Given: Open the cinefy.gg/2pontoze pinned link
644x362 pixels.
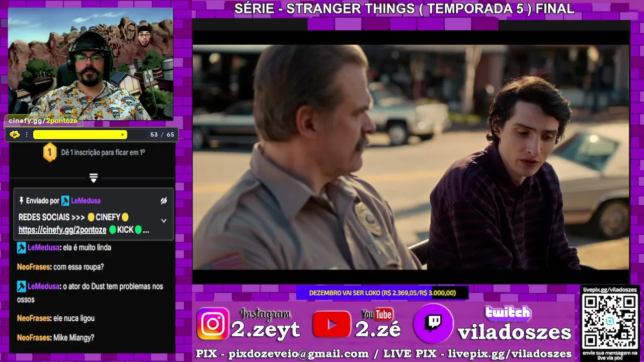Looking at the screenshot, I should [x=62, y=230].
